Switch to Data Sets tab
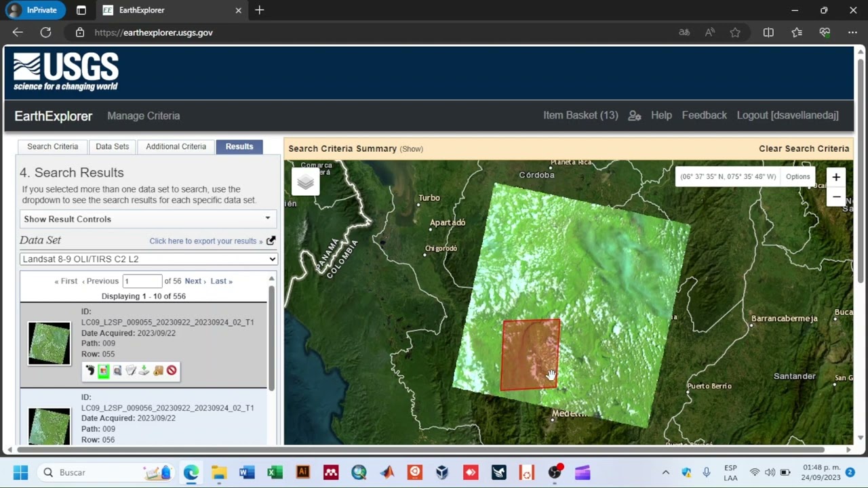Image resolution: width=868 pixels, height=488 pixels. tap(112, 146)
